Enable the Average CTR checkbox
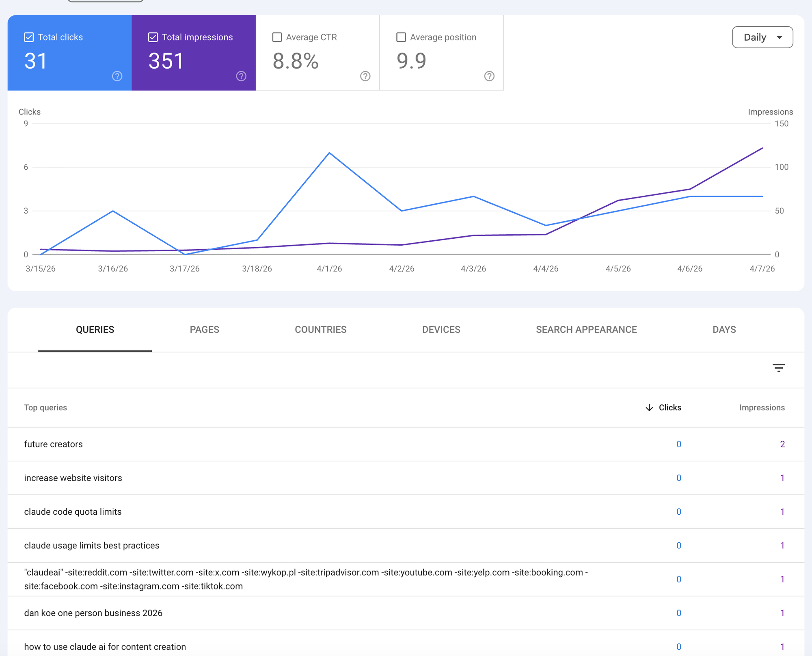812x656 pixels. (277, 37)
